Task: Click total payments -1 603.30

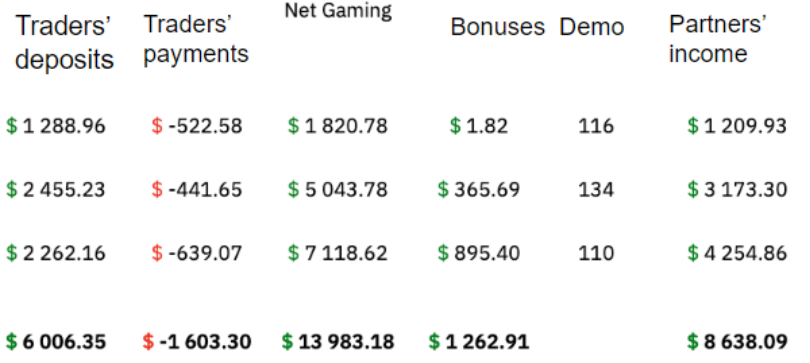Action: 197,341
